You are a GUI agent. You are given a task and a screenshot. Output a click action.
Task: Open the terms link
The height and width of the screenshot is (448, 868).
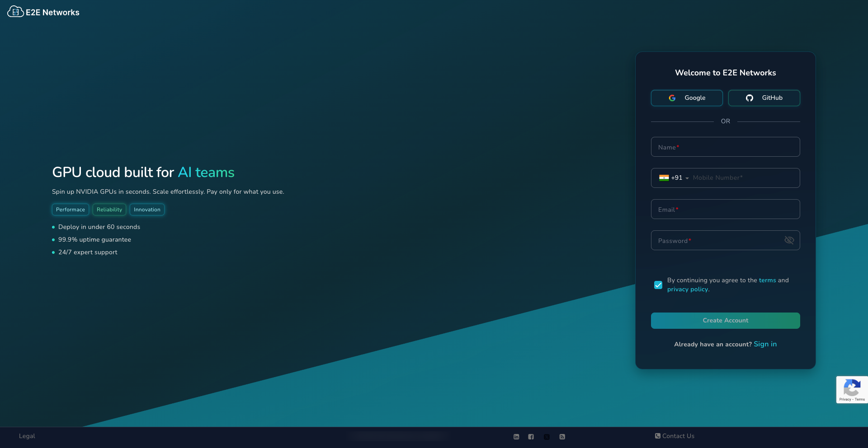[x=767, y=280]
